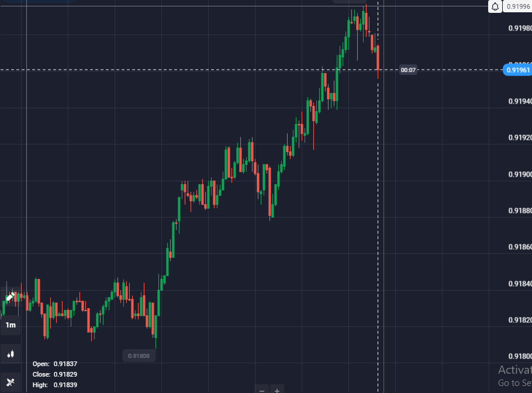532x393 pixels.
Task: Open the pencil drawing tools
Action: click(x=10, y=297)
